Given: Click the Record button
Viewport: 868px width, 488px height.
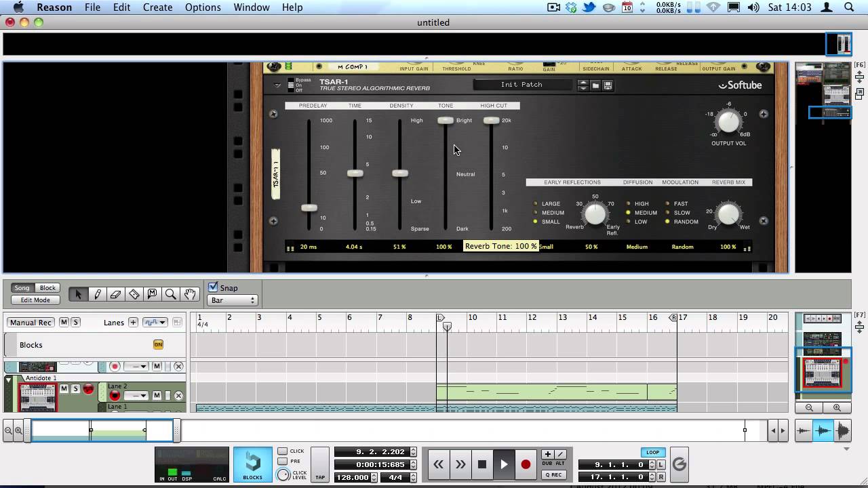Looking at the screenshot, I should [526, 464].
